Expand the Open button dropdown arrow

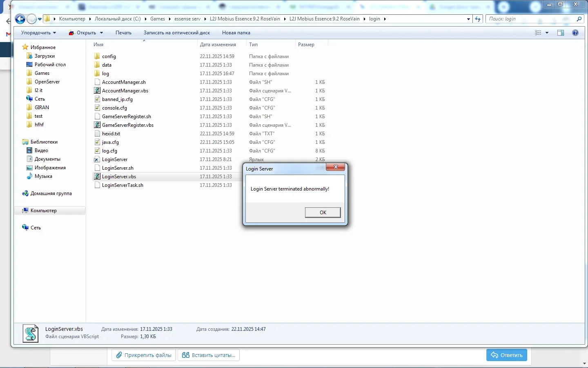coord(101,33)
